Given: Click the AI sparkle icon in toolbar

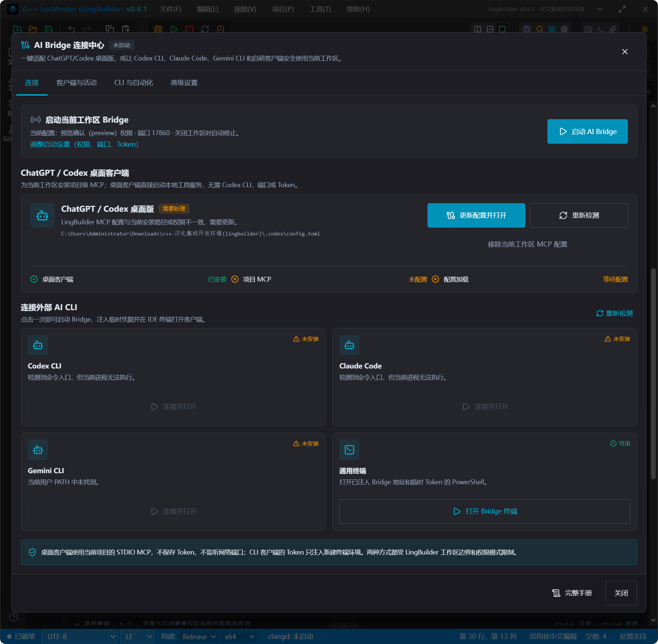Looking at the screenshot, I should pos(613,29).
